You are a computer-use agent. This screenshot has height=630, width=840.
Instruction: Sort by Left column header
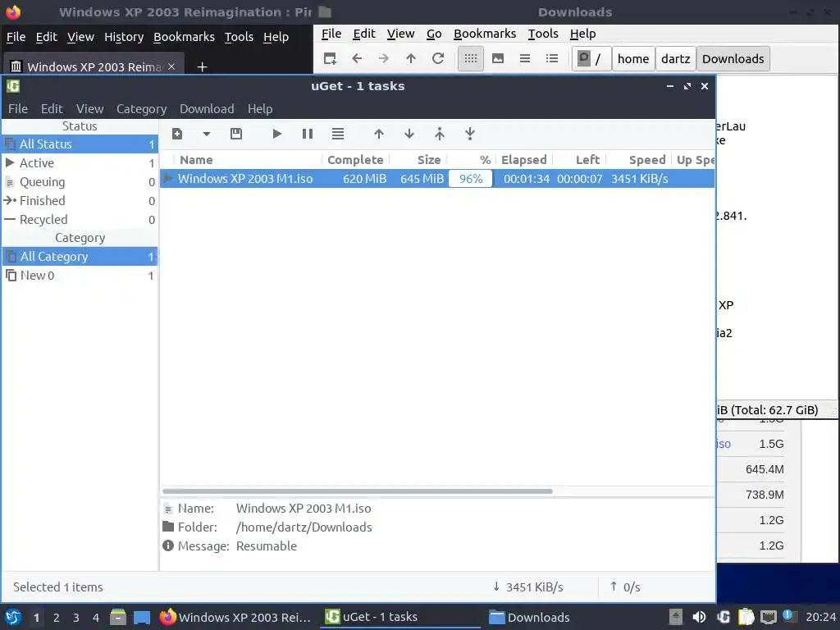pos(579,160)
